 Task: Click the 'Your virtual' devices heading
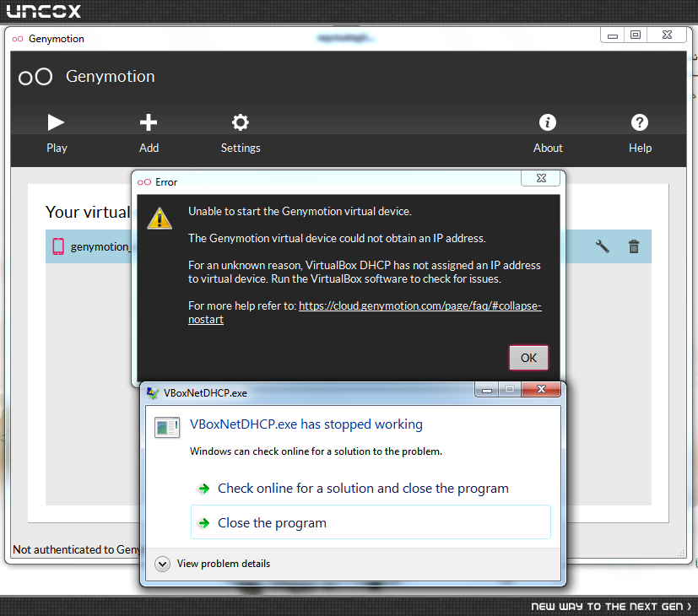tap(88, 212)
